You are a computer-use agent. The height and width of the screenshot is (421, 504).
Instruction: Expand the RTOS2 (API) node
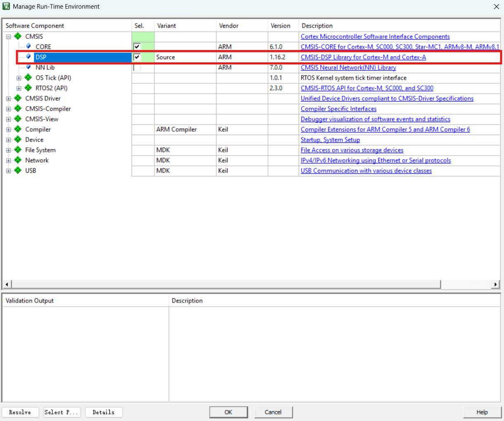(x=19, y=88)
